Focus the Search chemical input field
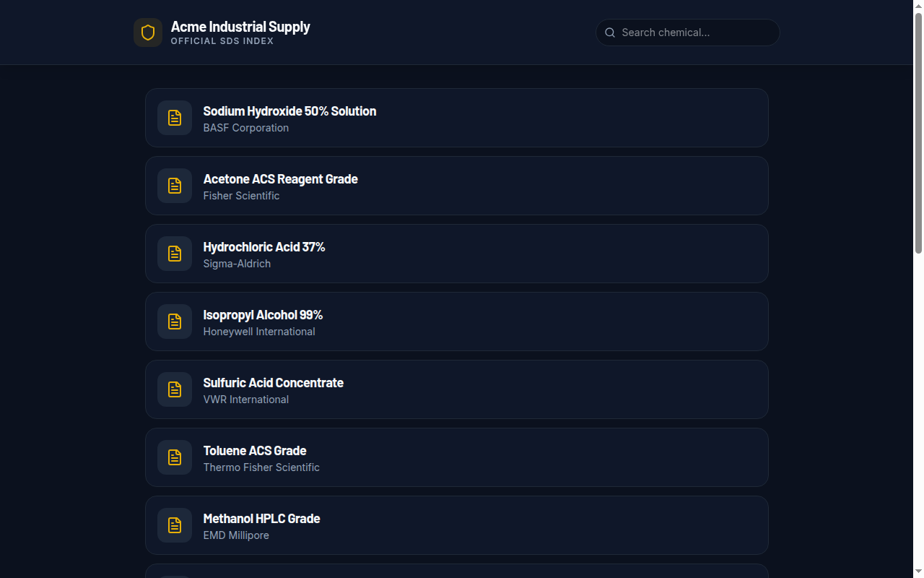Viewport: 924px width, 578px height. point(693,33)
